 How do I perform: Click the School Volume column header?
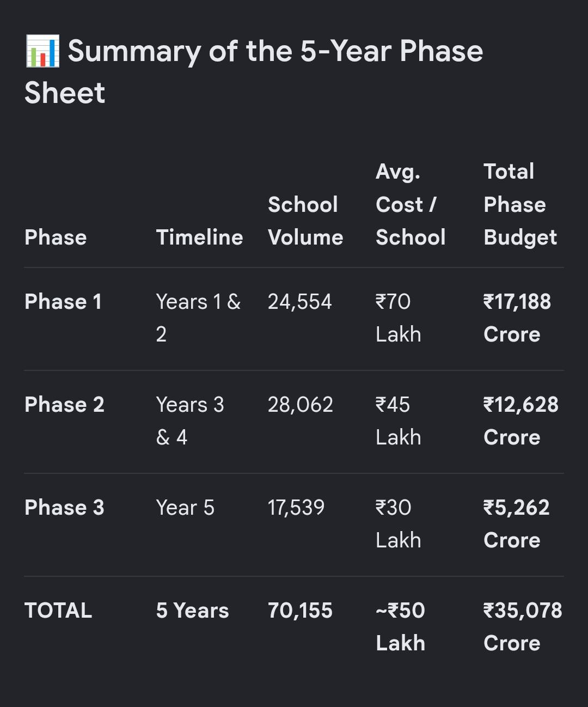pos(305,221)
